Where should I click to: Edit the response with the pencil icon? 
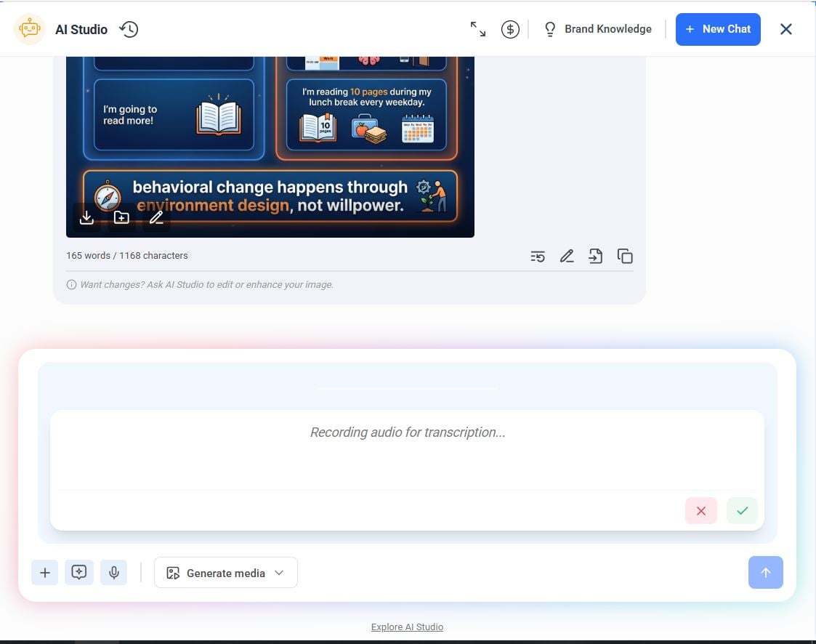coord(567,256)
